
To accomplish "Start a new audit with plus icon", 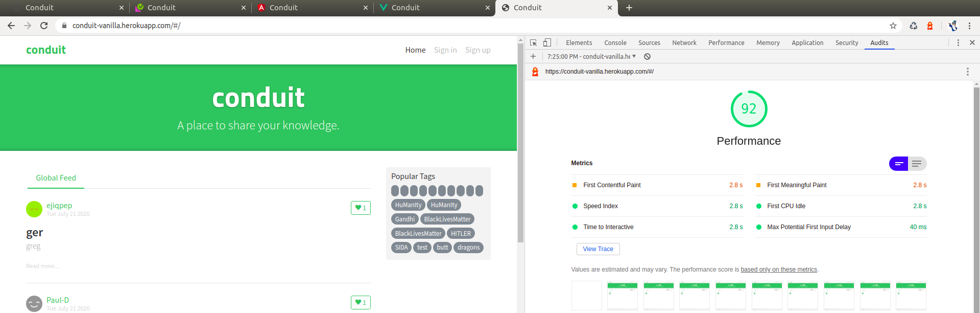I will click(533, 56).
